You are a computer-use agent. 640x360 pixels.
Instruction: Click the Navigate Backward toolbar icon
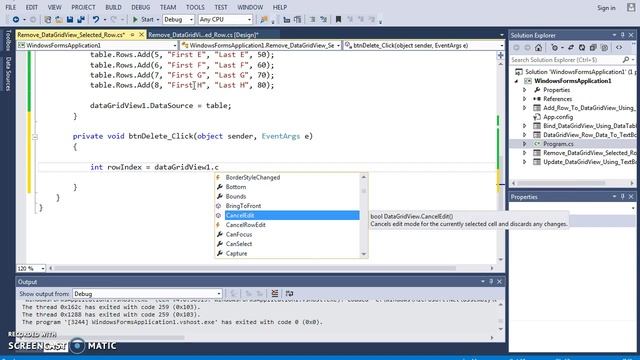click(x=16, y=19)
